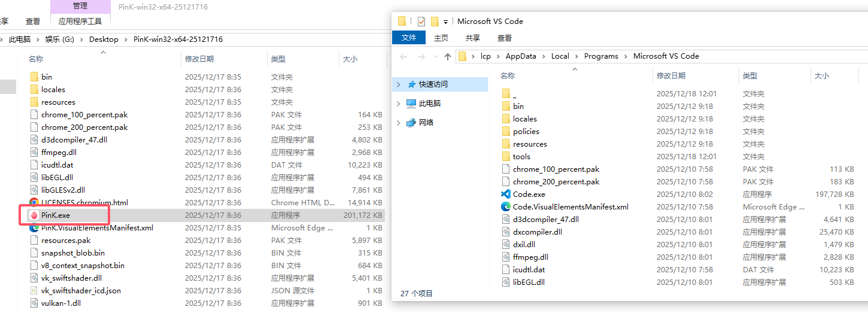Click new folder icon in quick access toolbar
The image size is (868, 316).
[x=435, y=21]
